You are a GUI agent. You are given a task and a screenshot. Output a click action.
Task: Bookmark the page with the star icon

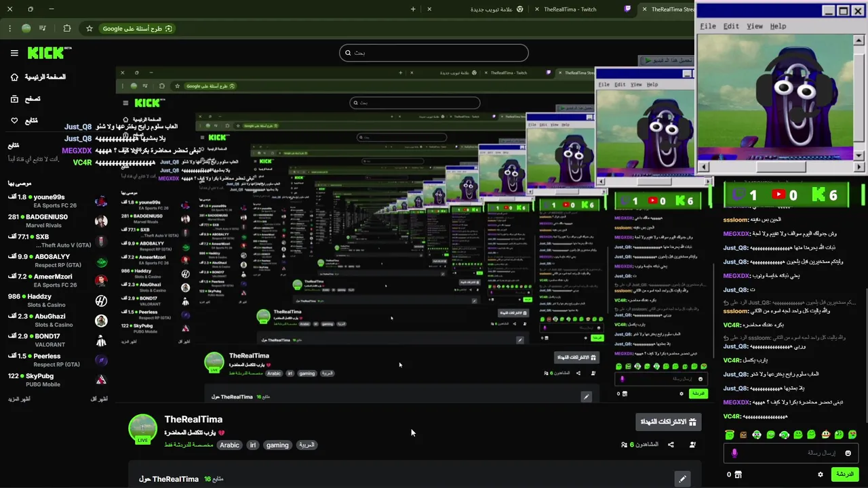point(89,28)
